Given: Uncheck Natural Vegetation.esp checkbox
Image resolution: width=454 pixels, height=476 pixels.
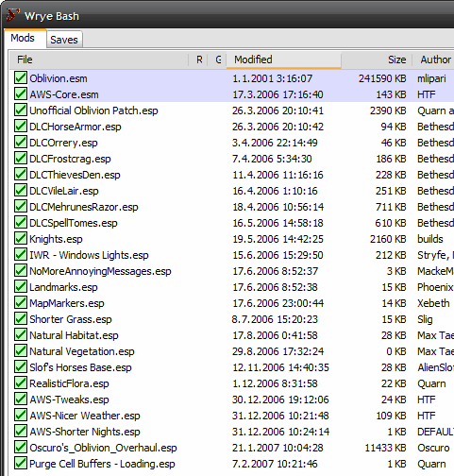Looking at the screenshot, I should coord(21,350).
